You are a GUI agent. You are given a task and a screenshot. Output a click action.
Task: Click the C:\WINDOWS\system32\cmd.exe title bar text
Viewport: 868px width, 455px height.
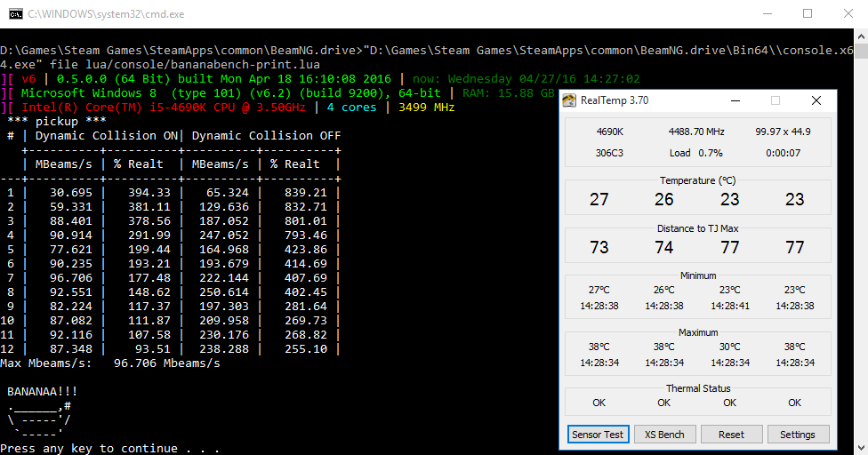tap(107, 14)
